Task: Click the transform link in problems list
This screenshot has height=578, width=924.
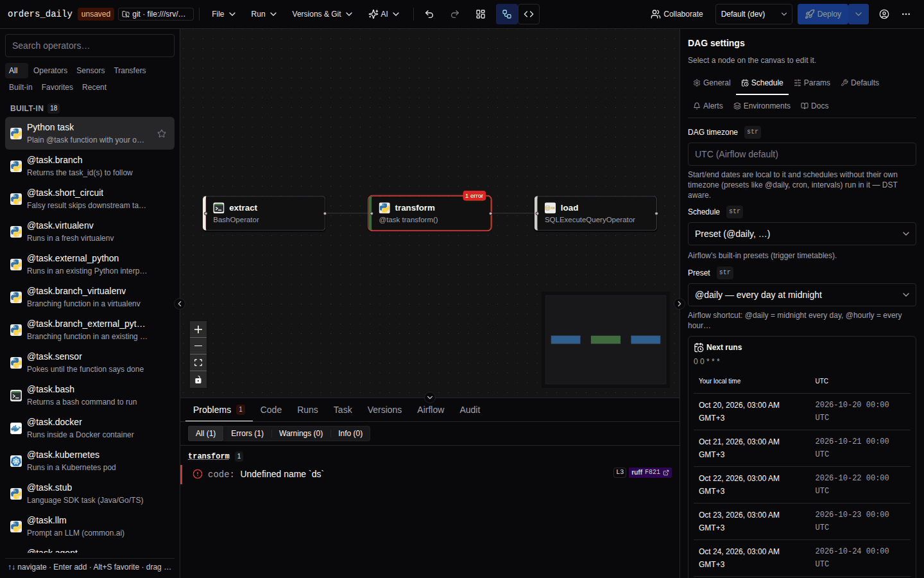Action: pyautogui.click(x=209, y=456)
